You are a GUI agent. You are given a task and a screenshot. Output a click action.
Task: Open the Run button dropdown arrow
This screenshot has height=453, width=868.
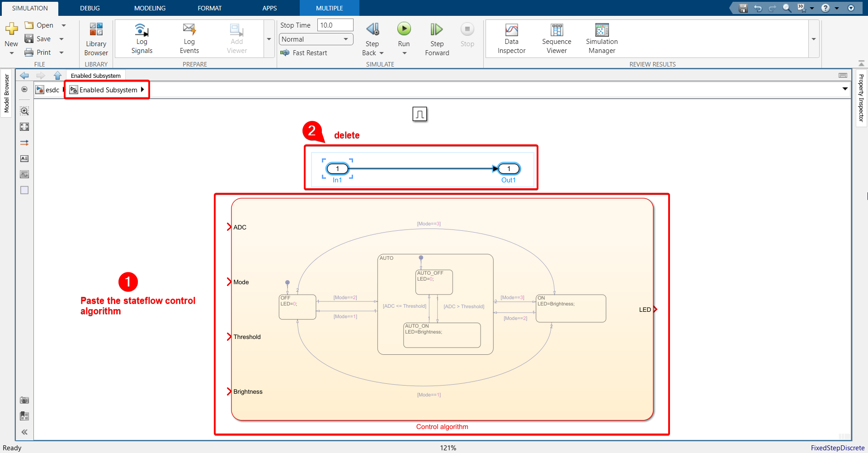pos(404,53)
